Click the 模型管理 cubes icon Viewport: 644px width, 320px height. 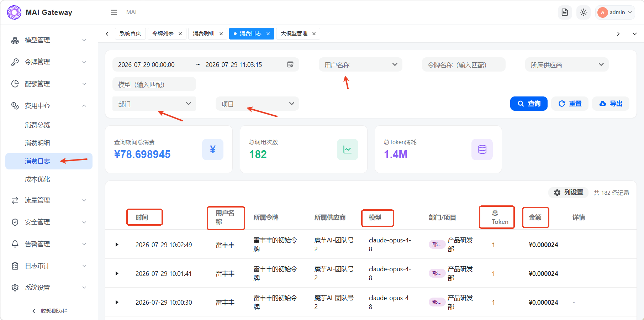(x=15, y=40)
